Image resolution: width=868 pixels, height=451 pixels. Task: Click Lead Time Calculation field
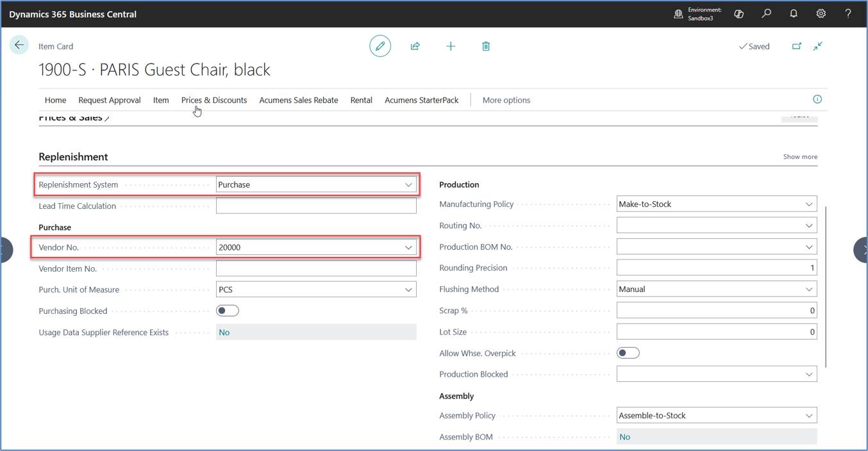click(316, 206)
